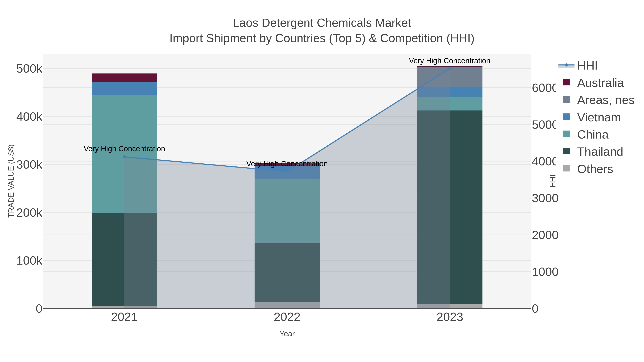Viewport: 644px width, 362px height.
Task: Toggle the Others legend entry
Action: (588, 169)
